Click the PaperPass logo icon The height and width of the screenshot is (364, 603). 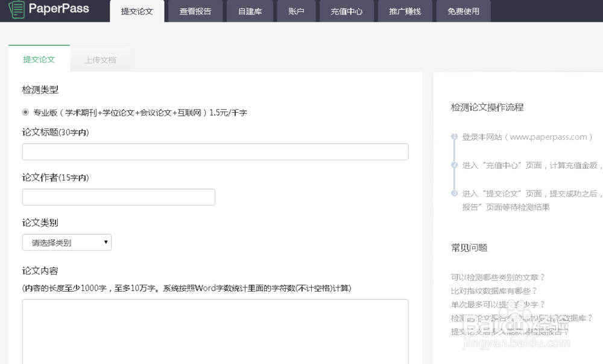(17, 9)
